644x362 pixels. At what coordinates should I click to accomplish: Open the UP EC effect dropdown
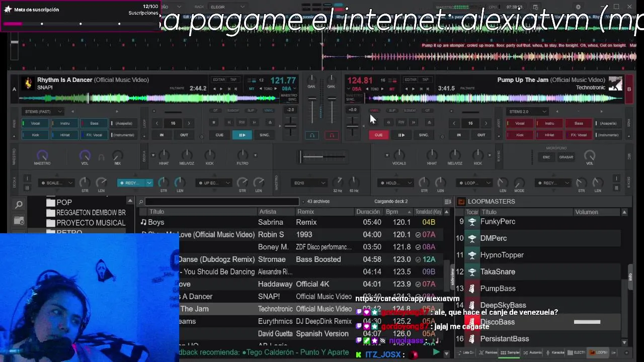[214, 183]
